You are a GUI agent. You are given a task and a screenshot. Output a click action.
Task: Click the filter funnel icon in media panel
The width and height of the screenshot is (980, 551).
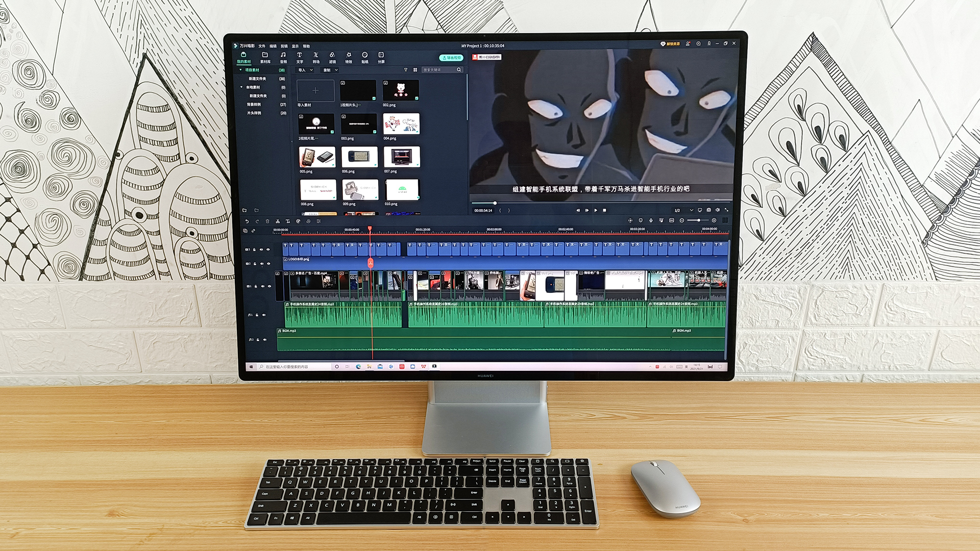point(406,70)
